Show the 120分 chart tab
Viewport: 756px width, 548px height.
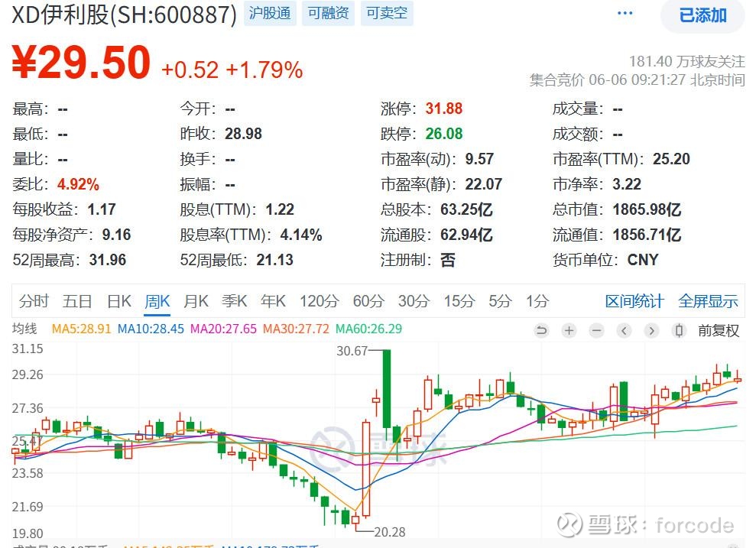click(320, 301)
